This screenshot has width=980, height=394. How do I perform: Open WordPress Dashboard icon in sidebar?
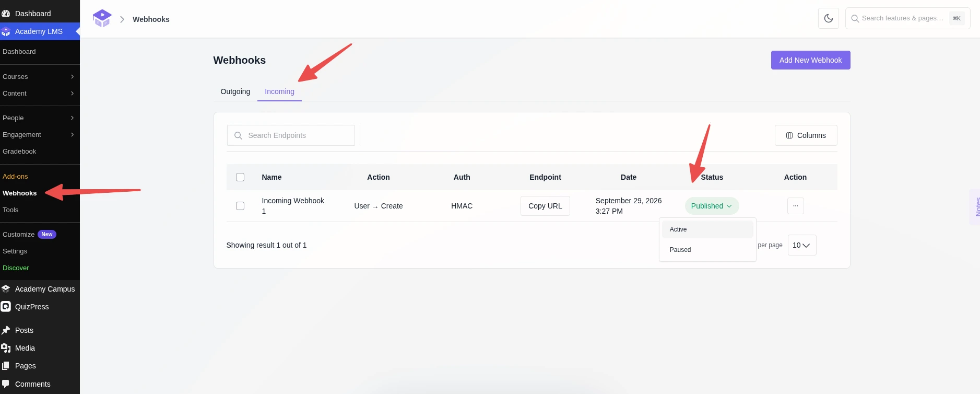(x=6, y=14)
